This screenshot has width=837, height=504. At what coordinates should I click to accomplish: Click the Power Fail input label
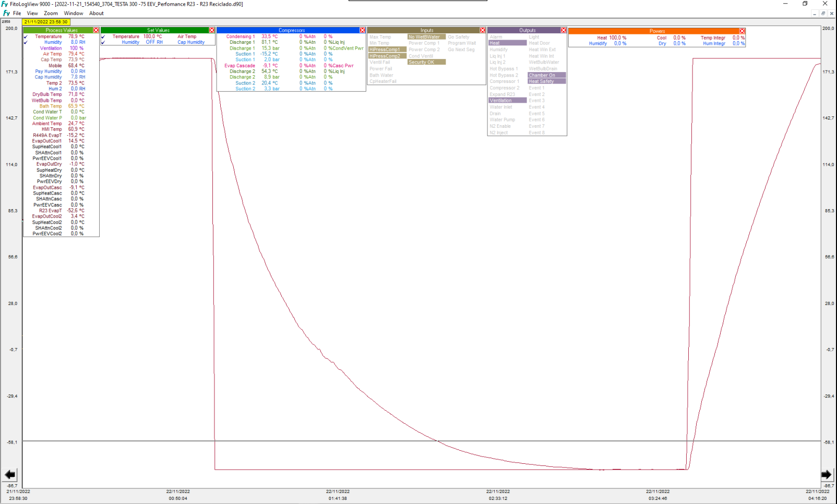tap(381, 69)
